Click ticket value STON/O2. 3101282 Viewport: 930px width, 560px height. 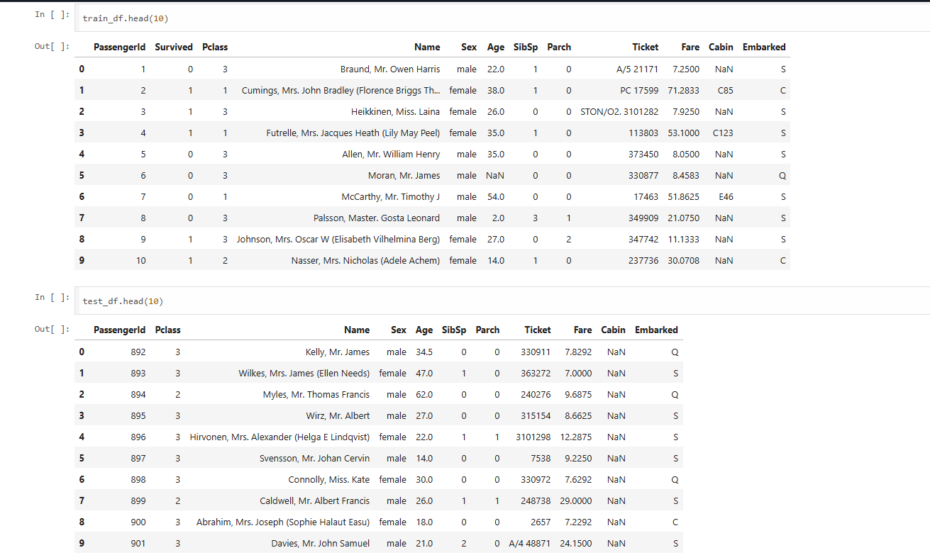tap(619, 112)
